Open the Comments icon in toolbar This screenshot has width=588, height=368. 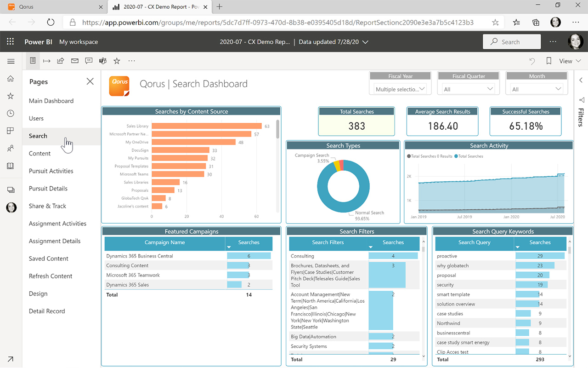point(89,61)
